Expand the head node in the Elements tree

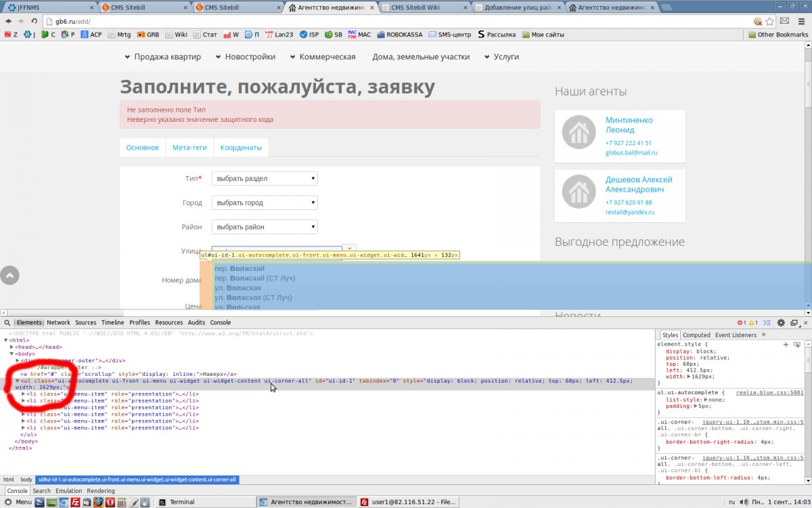12,347
